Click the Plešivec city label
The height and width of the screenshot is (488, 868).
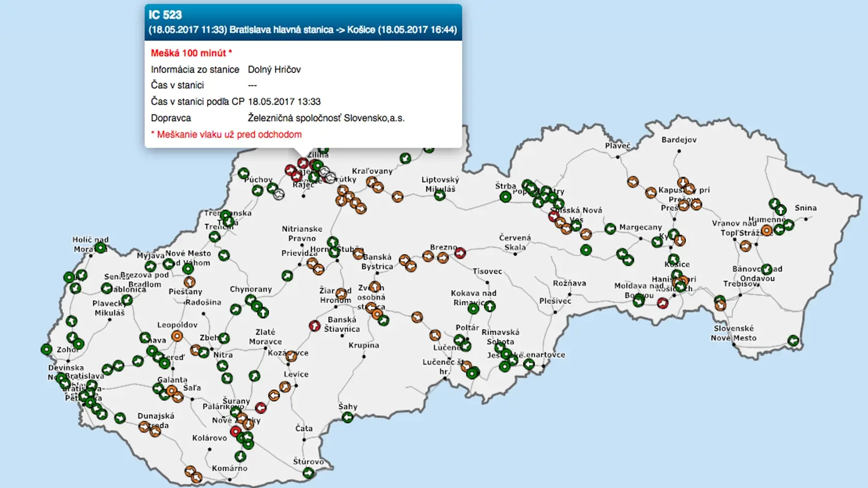click(555, 301)
